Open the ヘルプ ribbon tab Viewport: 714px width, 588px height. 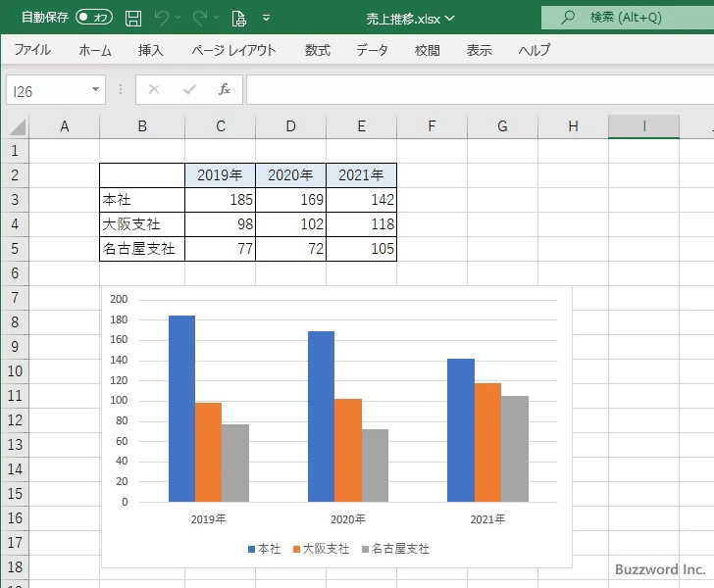click(x=535, y=50)
